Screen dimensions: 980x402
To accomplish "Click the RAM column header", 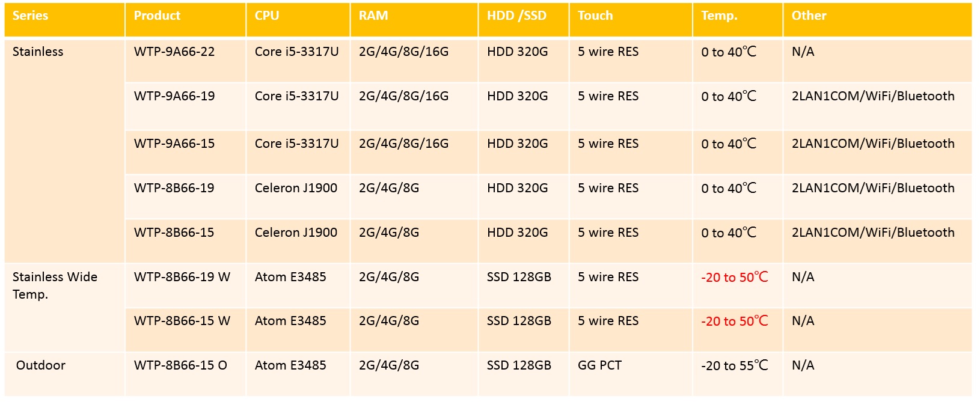I will (373, 16).
